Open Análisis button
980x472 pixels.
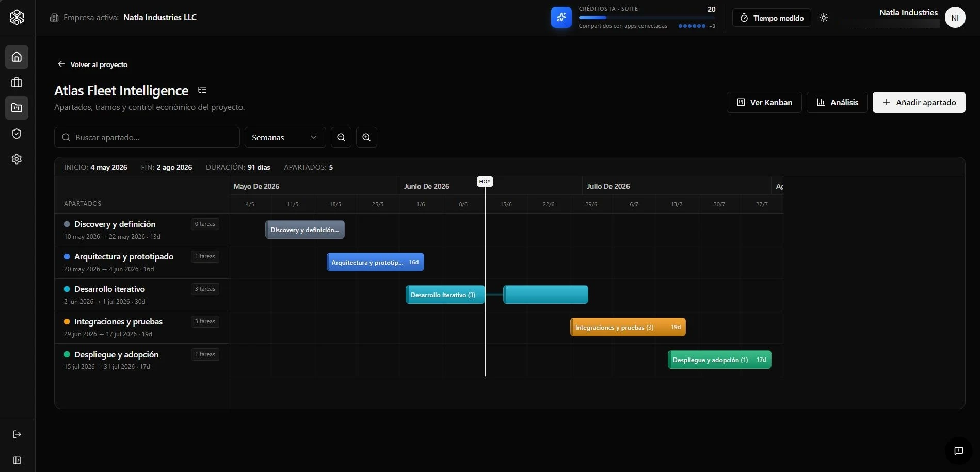point(837,102)
